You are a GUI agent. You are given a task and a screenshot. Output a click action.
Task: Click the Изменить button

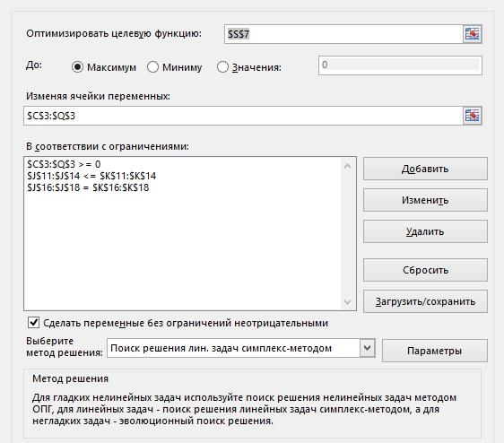pyautogui.click(x=425, y=200)
